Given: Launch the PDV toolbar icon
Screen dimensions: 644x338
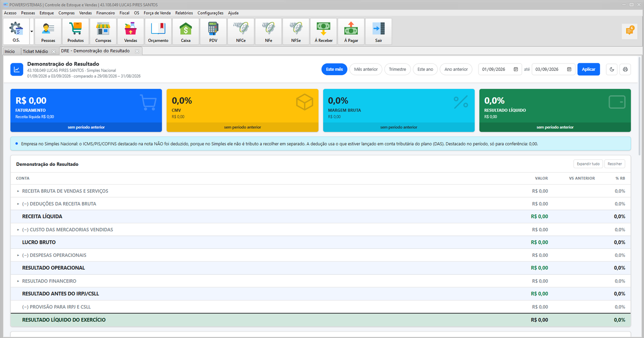Looking at the screenshot, I should pyautogui.click(x=213, y=31).
